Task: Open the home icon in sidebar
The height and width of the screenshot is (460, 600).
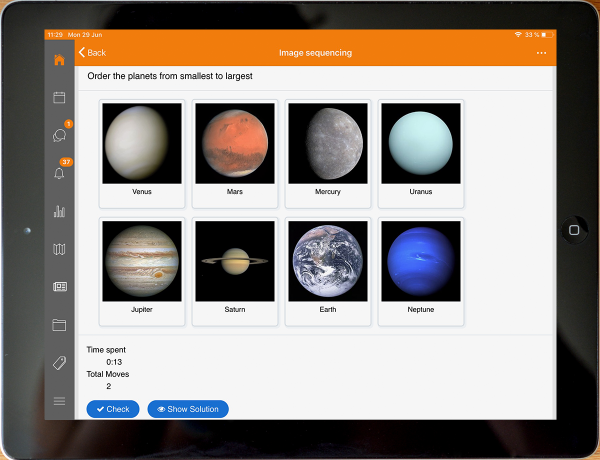Action: coord(59,60)
